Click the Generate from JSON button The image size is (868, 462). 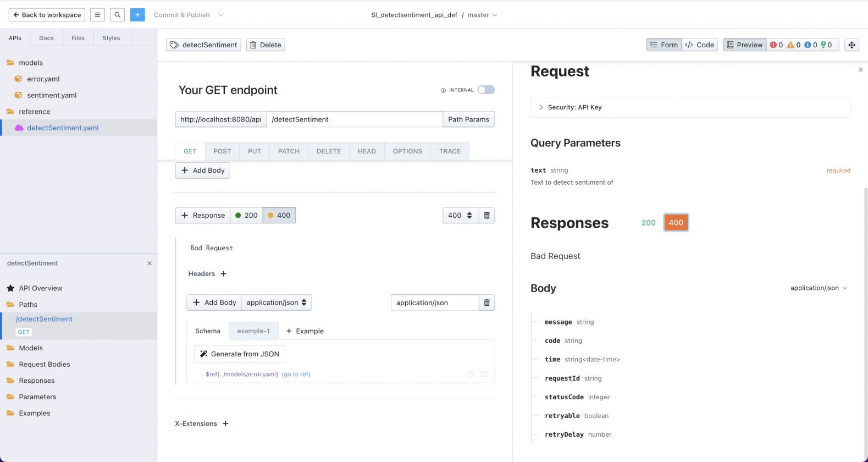point(240,354)
